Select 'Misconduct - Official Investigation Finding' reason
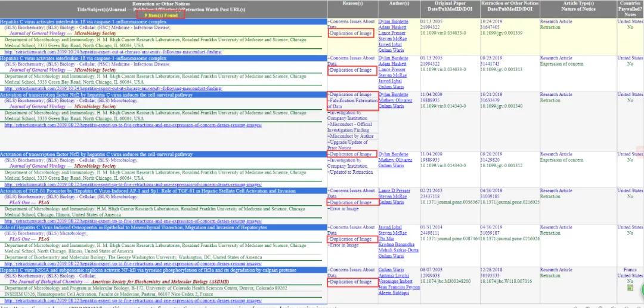 tap(349, 127)
